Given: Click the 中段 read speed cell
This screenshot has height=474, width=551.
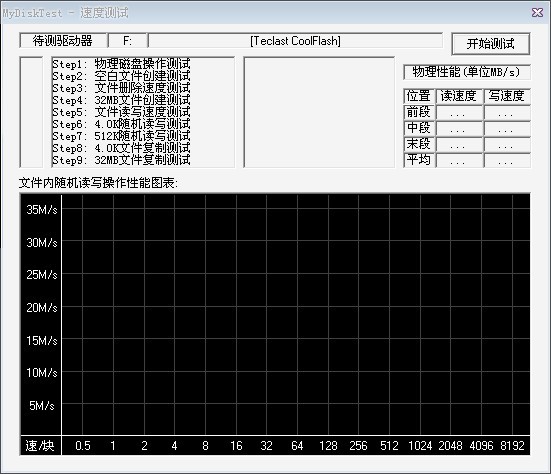Looking at the screenshot, I should (x=459, y=128).
